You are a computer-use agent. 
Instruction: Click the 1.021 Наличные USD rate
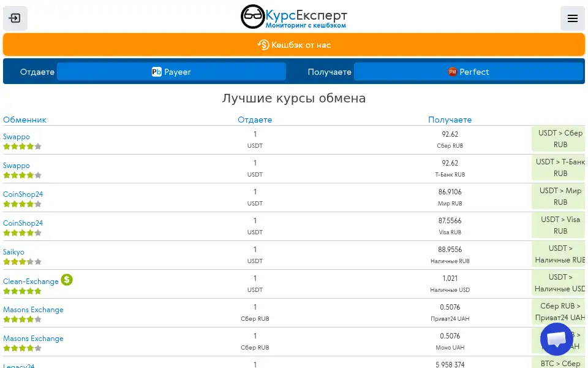(x=450, y=278)
